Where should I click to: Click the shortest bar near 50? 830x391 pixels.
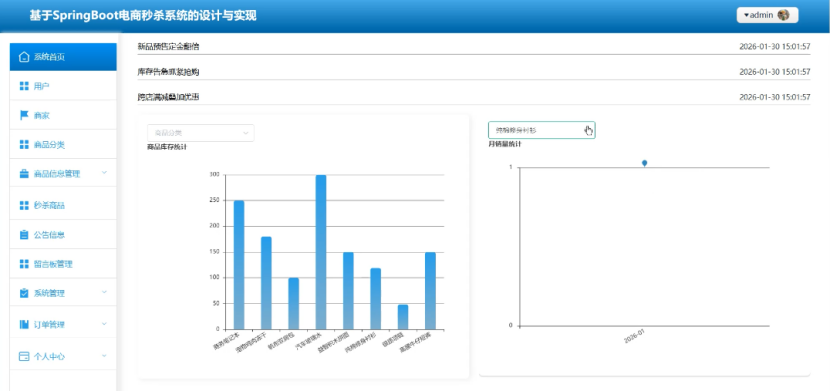point(403,317)
